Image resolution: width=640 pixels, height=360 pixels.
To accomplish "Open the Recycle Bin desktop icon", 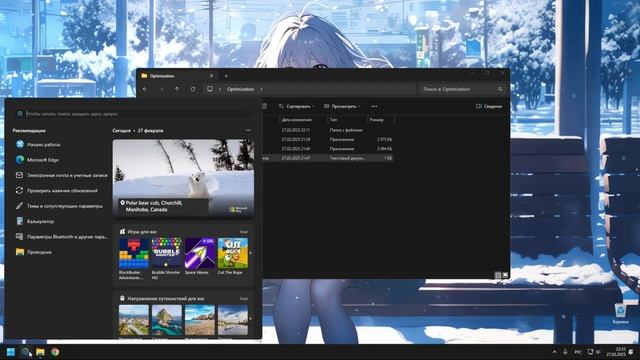I will tap(620, 314).
